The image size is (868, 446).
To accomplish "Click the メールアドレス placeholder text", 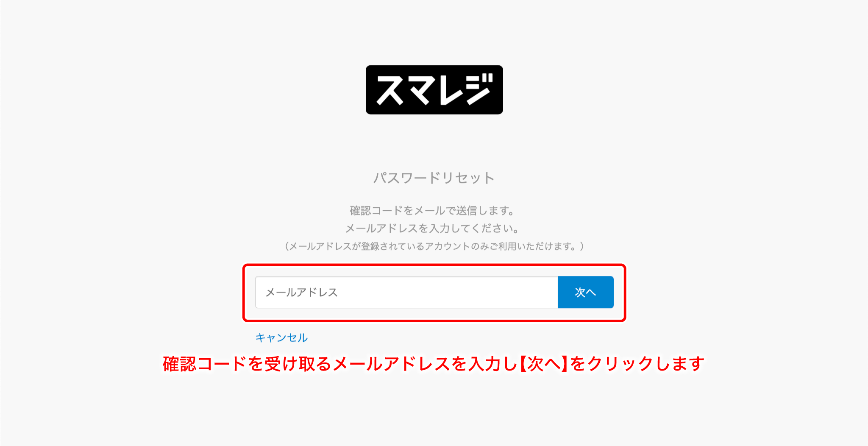I will point(302,292).
